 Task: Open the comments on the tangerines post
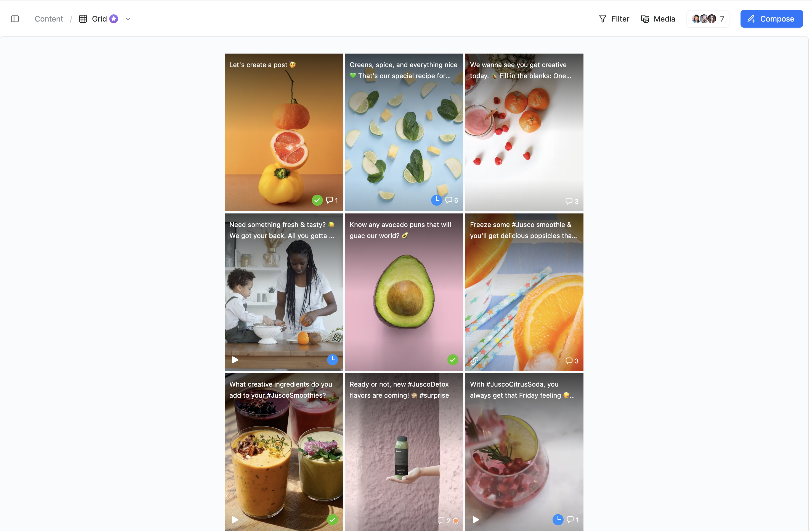pyautogui.click(x=572, y=201)
